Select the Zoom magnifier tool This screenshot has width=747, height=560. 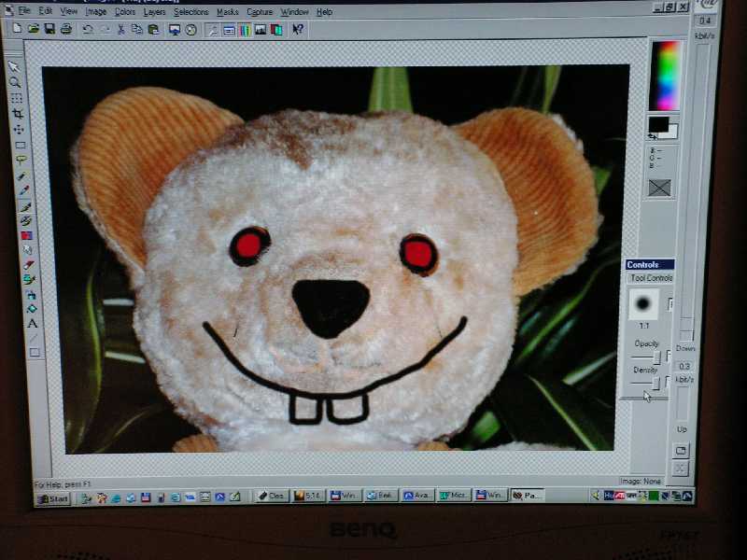pos(15,82)
